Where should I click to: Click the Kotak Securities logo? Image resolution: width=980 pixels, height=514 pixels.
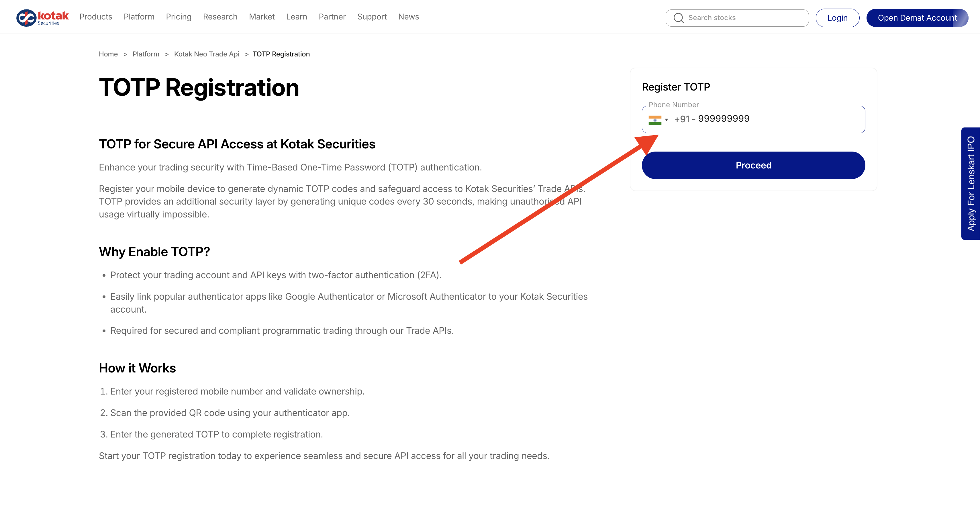[x=42, y=17]
